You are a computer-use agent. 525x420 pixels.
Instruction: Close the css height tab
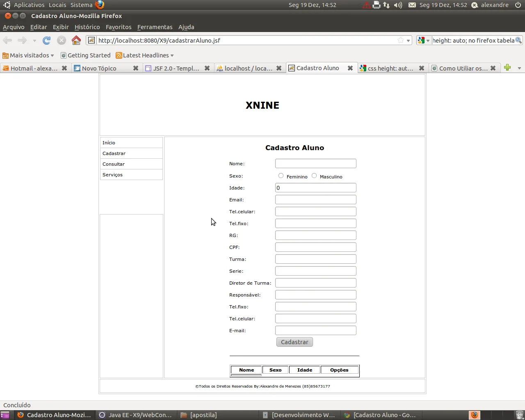421,68
